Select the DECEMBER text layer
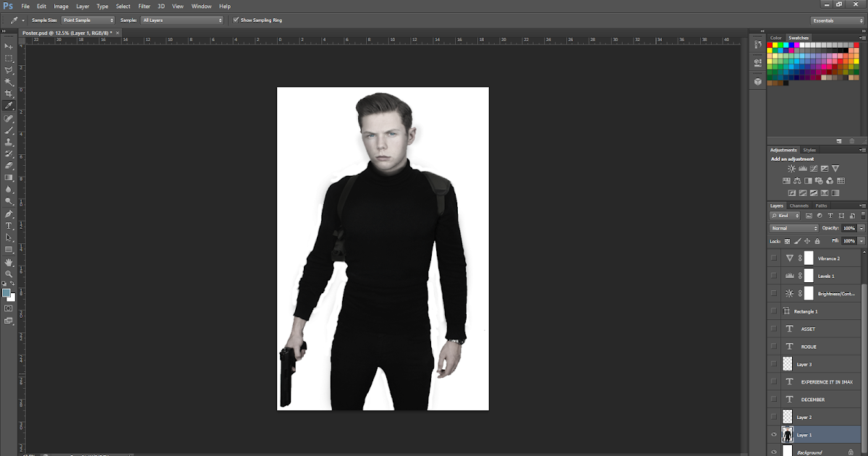 [814, 399]
